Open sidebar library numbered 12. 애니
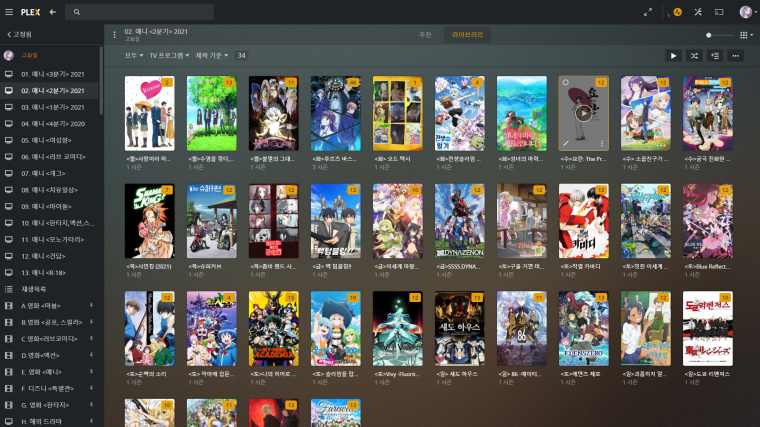 coord(49,256)
